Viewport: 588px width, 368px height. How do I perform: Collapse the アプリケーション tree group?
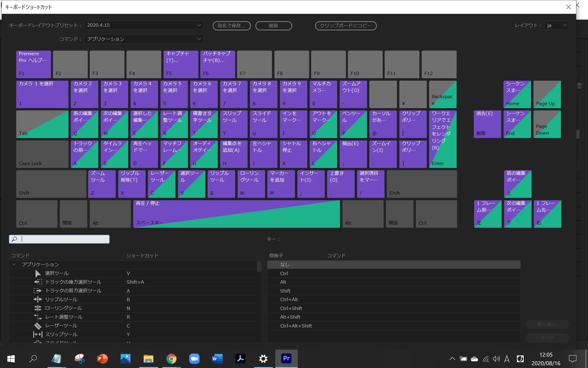click(x=14, y=264)
